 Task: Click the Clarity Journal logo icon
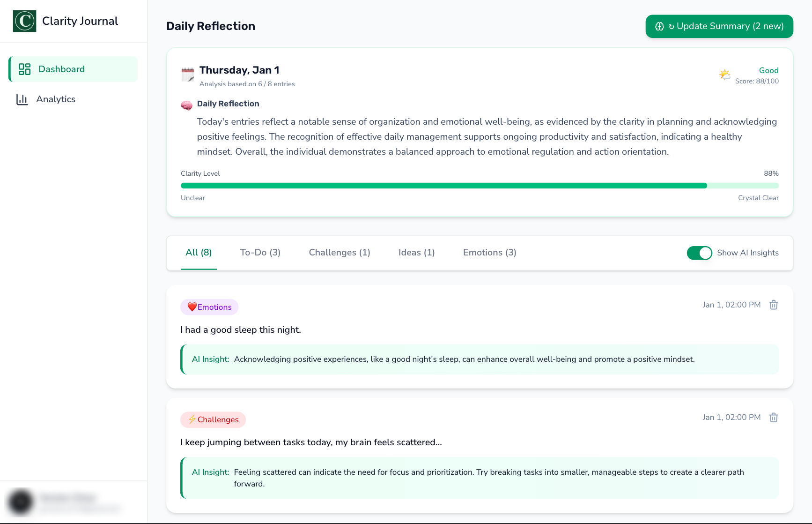tap(24, 21)
